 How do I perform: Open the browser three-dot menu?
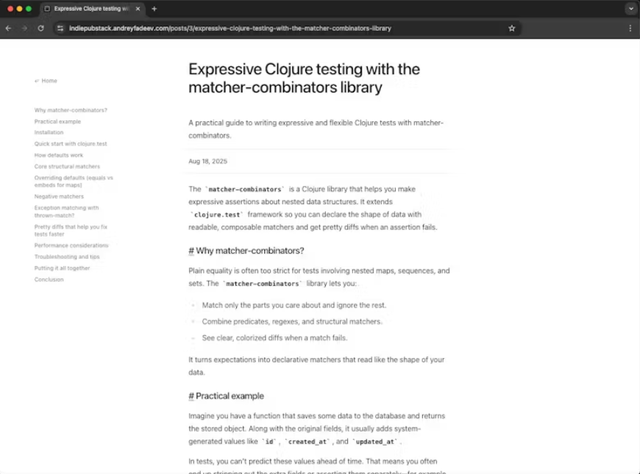coord(630,28)
